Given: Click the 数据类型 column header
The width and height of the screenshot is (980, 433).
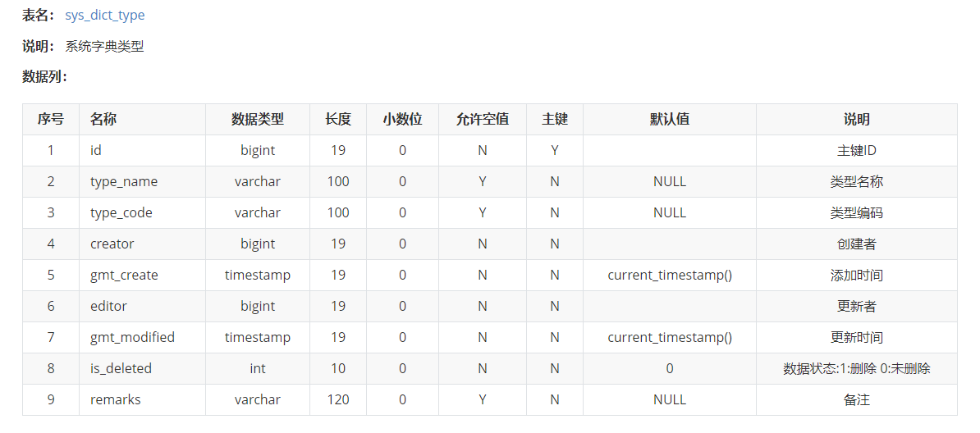Looking at the screenshot, I should [258, 120].
